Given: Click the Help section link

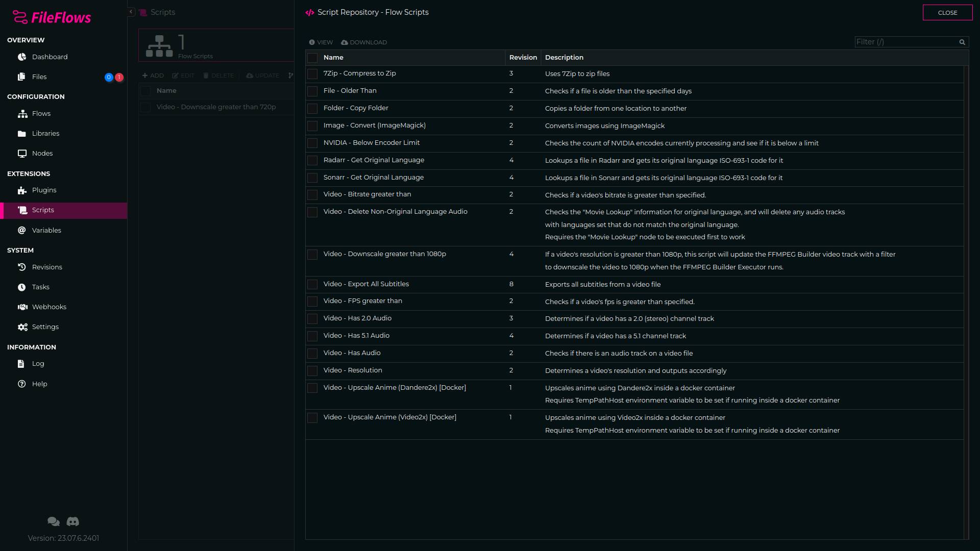Looking at the screenshot, I should click(x=39, y=384).
